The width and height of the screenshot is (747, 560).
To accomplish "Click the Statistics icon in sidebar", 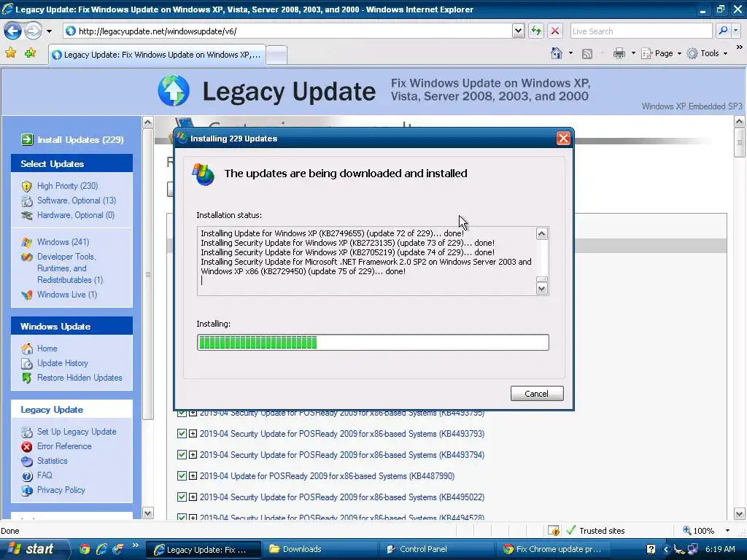I will [27, 461].
